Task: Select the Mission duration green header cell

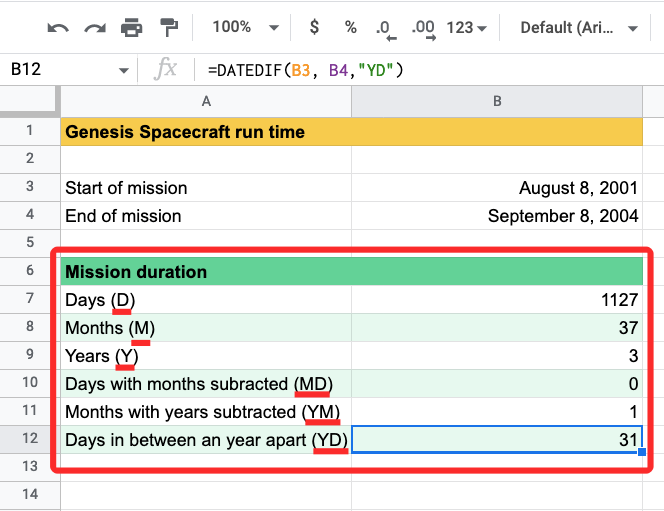Action: pyautogui.click(x=206, y=271)
